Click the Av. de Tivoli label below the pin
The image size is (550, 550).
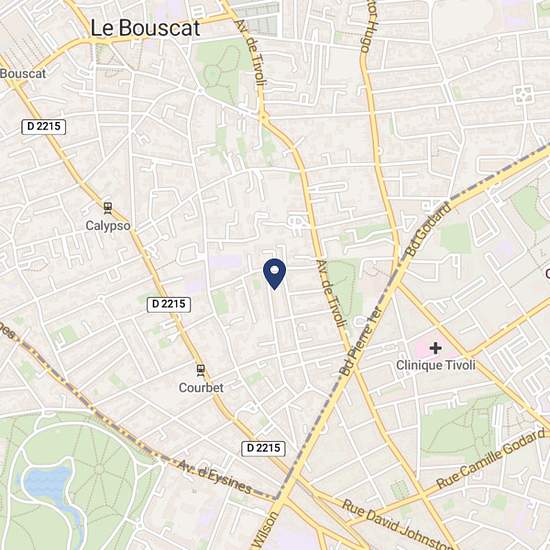click(331, 294)
